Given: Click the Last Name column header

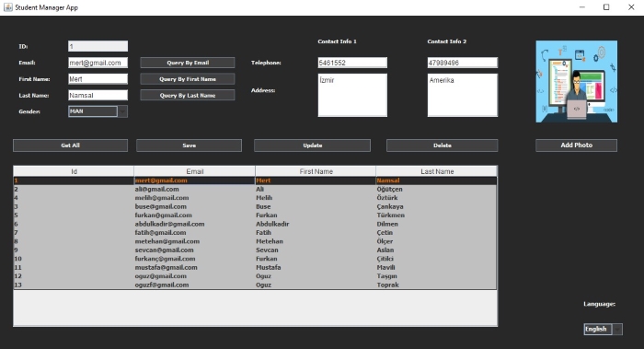Looking at the screenshot, I should pos(436,171).
